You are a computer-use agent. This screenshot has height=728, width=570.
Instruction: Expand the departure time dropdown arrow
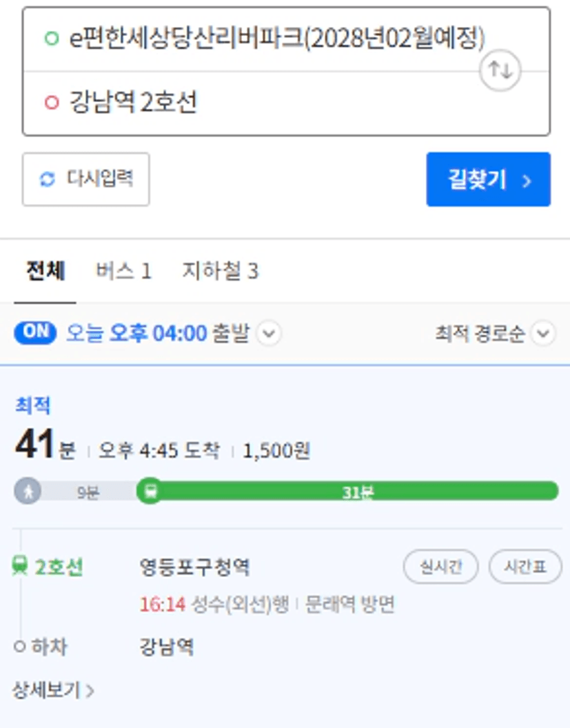(269, 334)
